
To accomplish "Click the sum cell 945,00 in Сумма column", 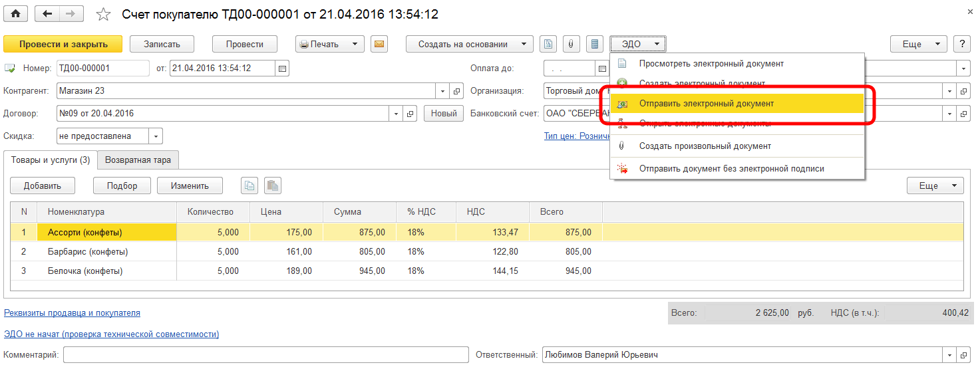I will point(359,271).
